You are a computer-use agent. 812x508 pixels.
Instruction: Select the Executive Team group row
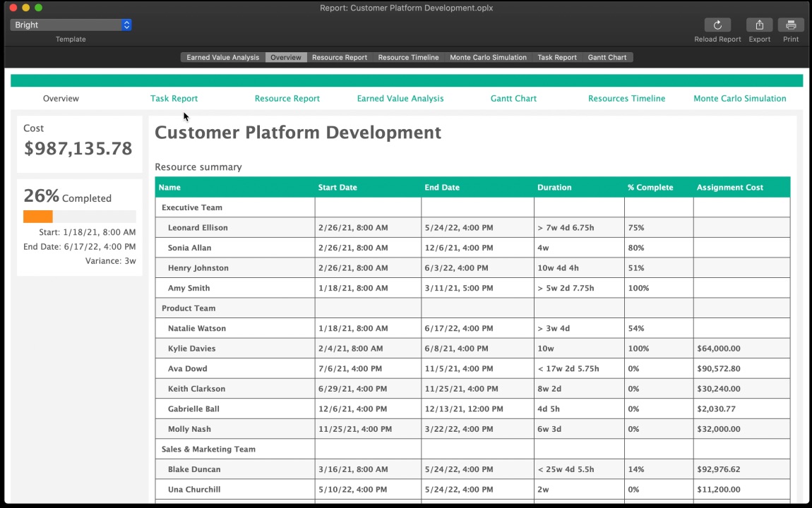(x=472, y=207)
